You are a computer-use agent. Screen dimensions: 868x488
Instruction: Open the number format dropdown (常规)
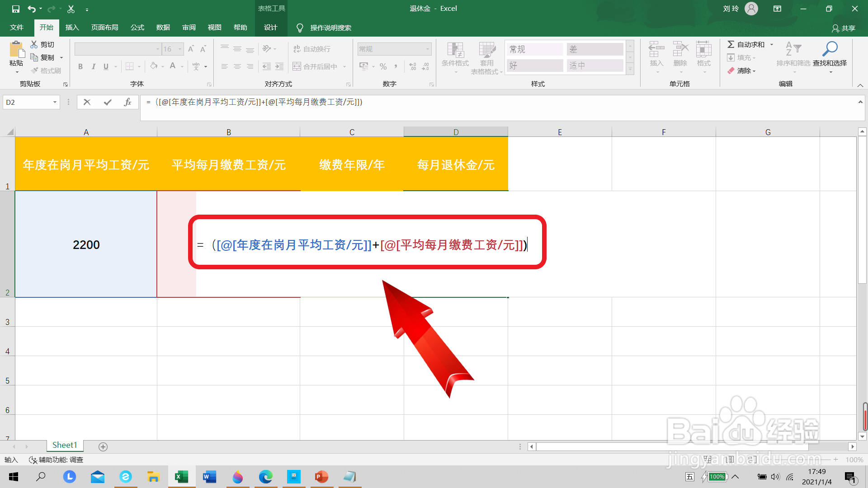pos(427,49)
